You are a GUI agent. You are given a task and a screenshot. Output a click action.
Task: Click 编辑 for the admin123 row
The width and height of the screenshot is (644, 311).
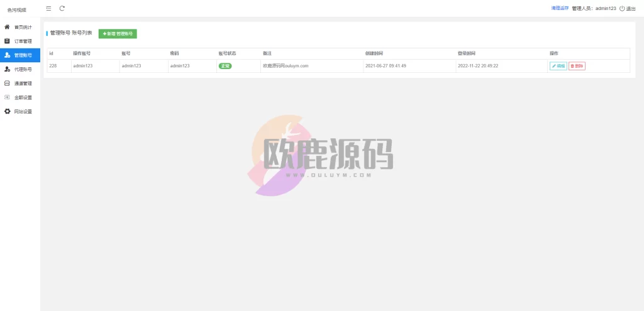(x=558, y=65)
